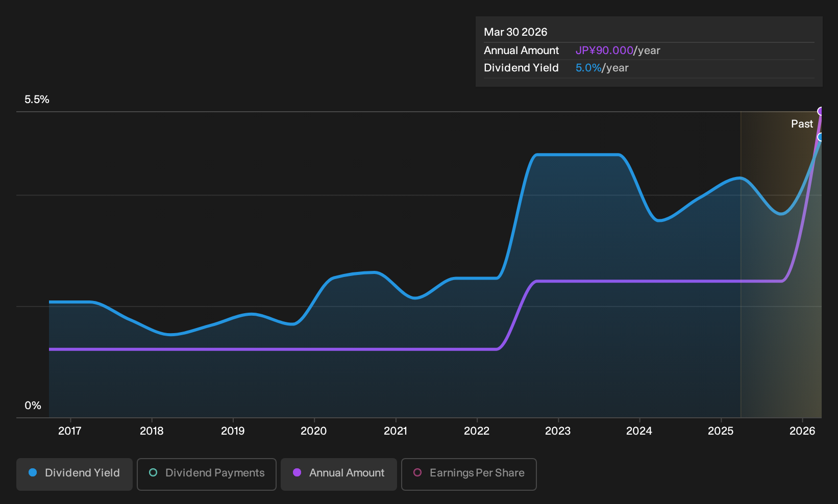Click the purple Annual Amount legend dot
Screen dimensions: 838x504
pos(297,473)
